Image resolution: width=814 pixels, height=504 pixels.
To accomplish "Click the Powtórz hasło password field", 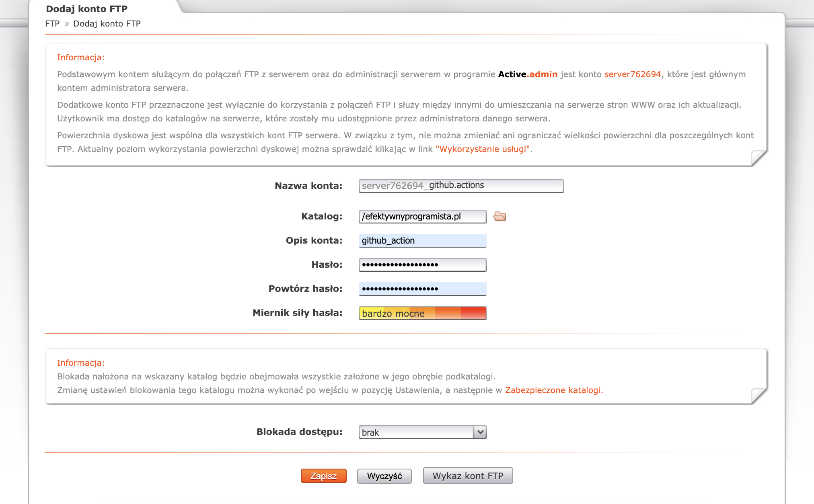I will coord(422,289).
